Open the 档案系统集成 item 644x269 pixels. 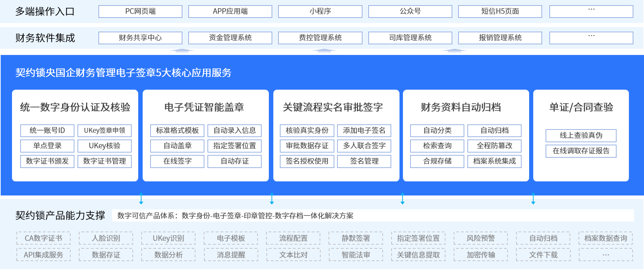494,161
